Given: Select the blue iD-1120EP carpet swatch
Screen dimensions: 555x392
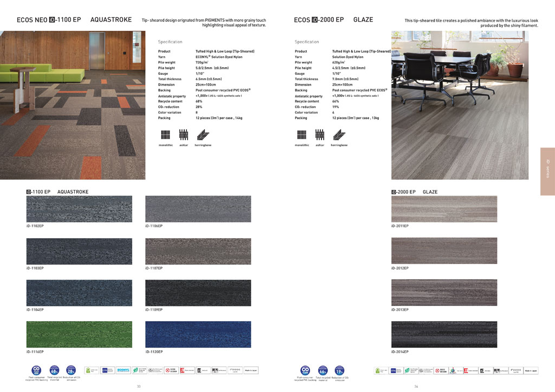Looking at the screenshot, I should (198, 335).
